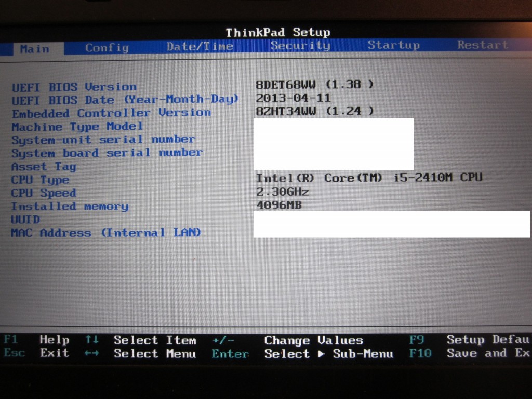
Task: Click the date value 2013-04-11
Action: tap(293, 98)
